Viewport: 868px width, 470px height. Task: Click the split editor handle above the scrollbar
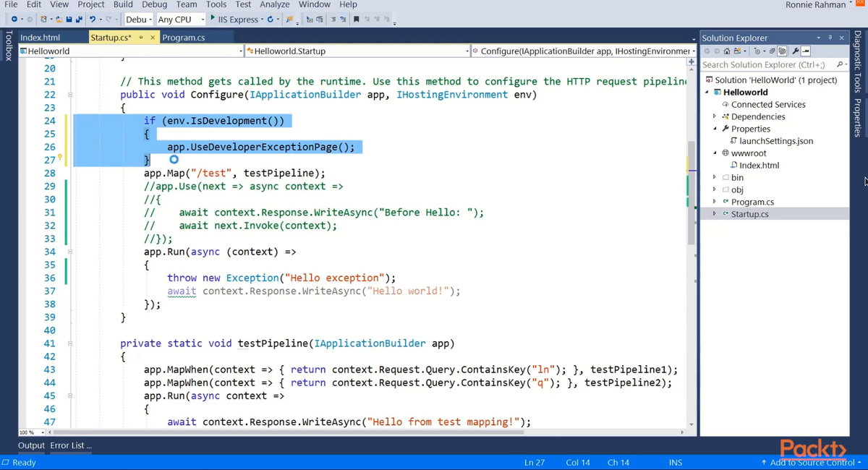pos(691,62)
